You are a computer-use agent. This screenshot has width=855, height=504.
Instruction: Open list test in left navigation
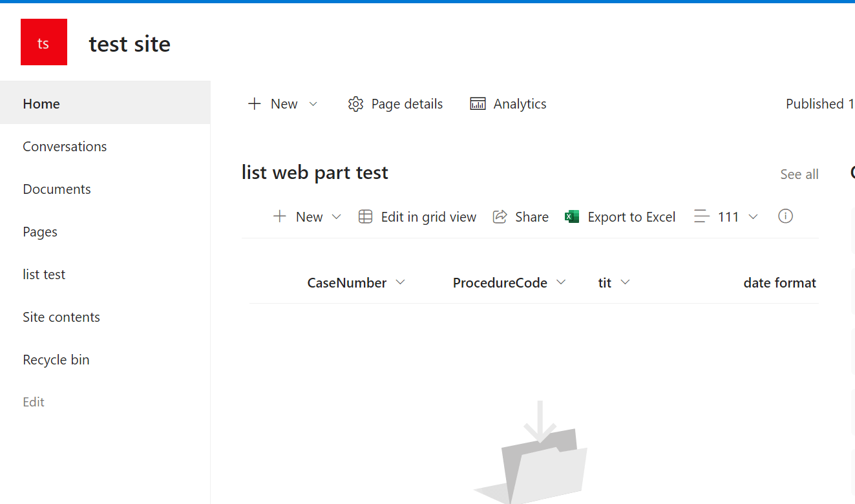pyautogui.click(x=44, y=275)
